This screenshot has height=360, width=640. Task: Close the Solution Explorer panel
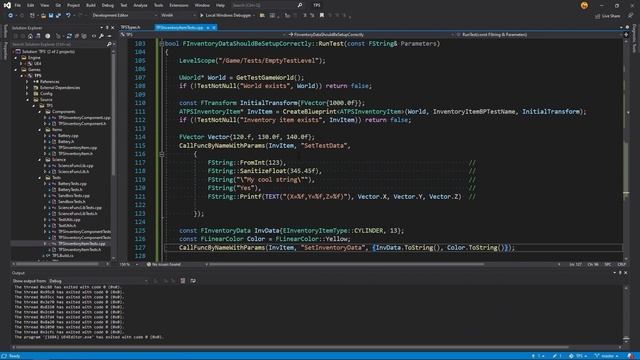(x=113, y=28)
